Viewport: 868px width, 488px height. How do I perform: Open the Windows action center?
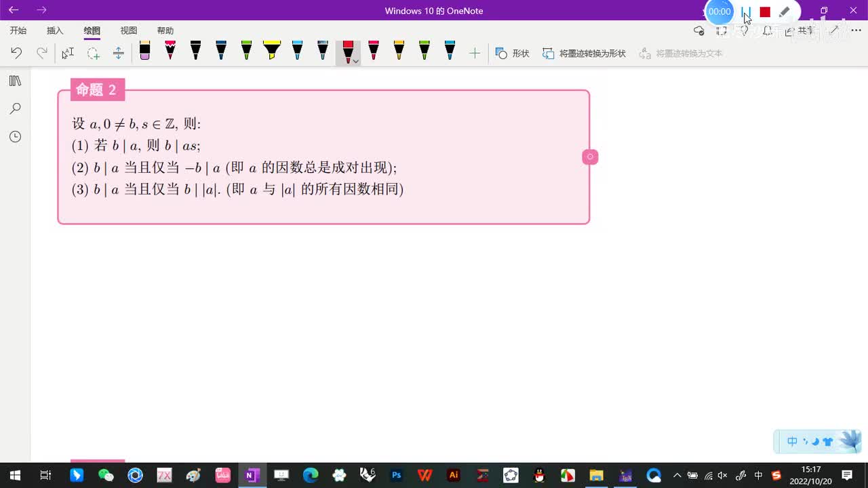(x=847, y=475)
